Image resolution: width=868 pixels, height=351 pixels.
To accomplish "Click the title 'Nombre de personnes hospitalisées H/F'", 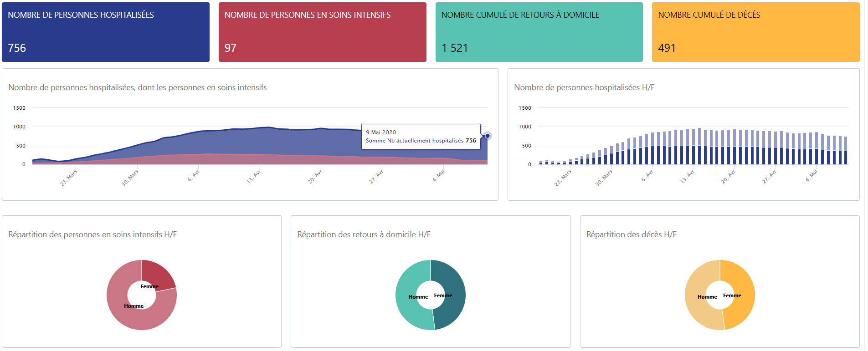I will coord(584,87).
